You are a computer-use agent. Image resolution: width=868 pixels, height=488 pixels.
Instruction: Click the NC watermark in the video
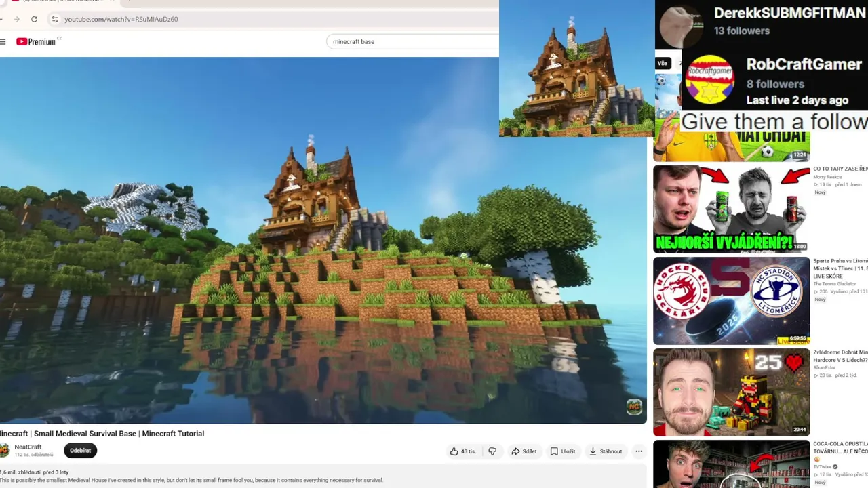pos(634,407)
